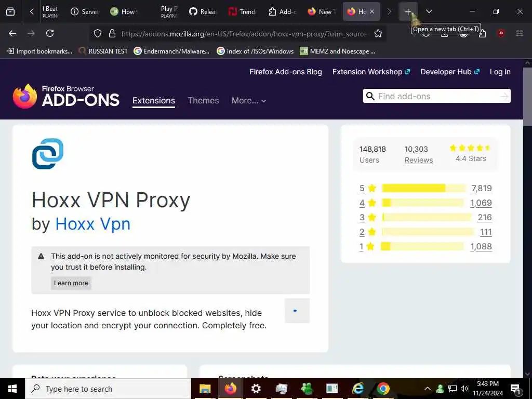
Task: Go back to the previous page
Action: pyautogui.click(x=12, y=33)
